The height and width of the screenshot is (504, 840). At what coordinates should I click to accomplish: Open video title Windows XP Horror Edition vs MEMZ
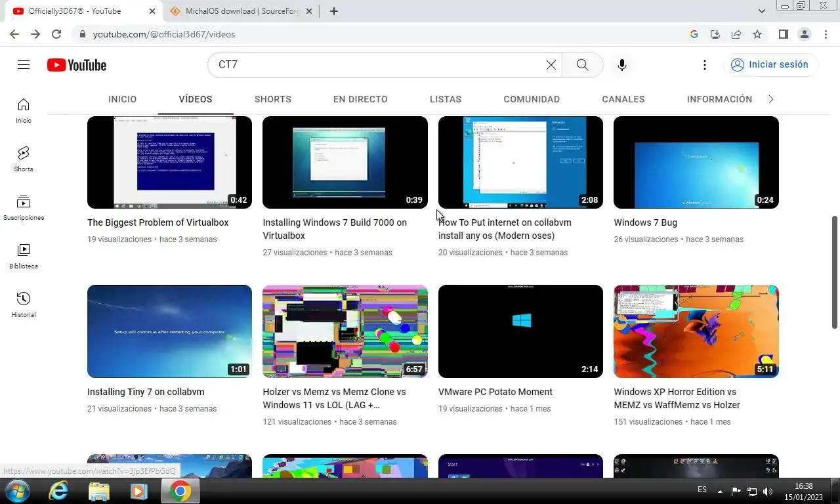tap(677, 398)
